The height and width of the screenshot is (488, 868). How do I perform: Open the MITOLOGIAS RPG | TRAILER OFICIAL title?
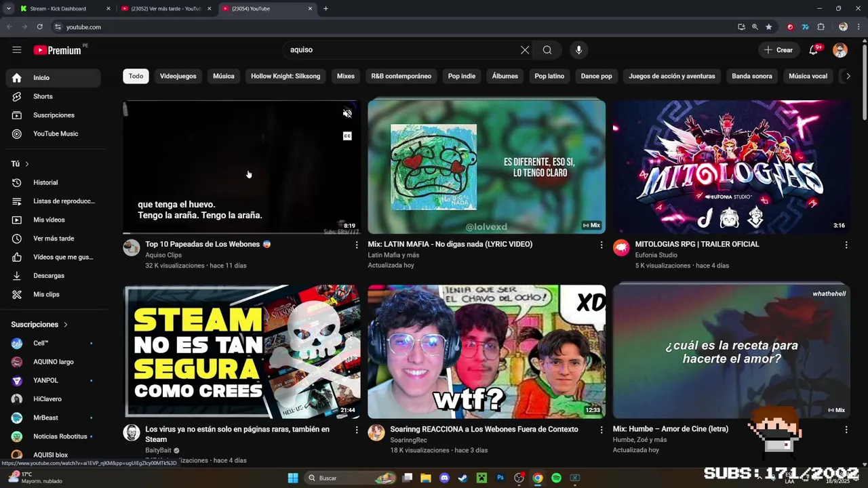[697, 245]
